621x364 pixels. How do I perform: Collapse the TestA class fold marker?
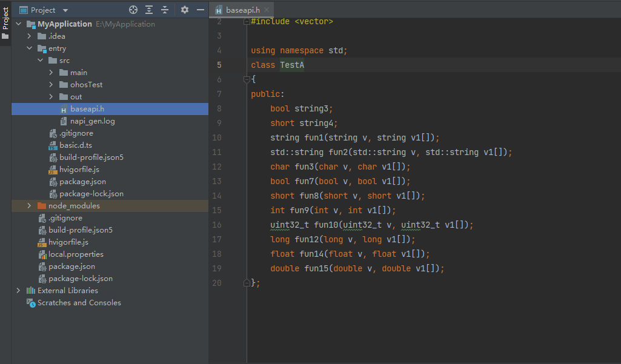247,79
